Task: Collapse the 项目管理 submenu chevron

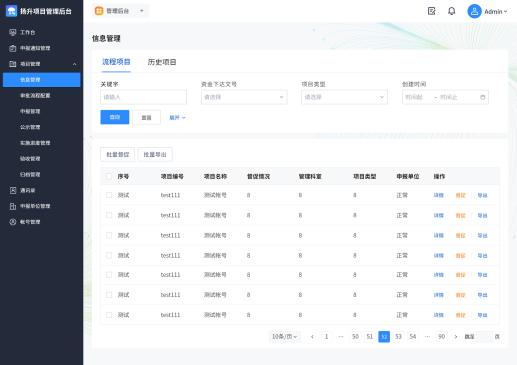Action: click(x=74, y=64)
